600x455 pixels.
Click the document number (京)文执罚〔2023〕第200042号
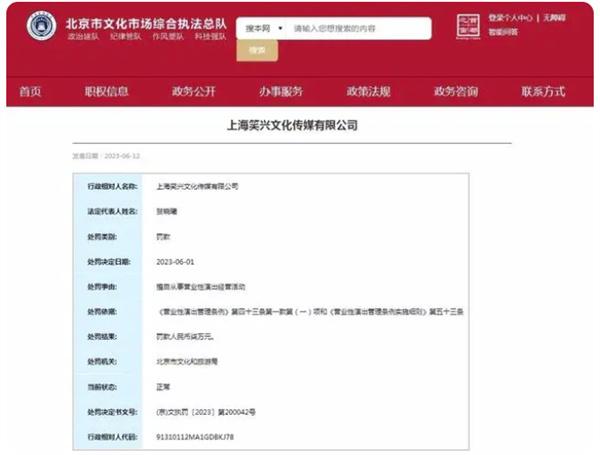(206, 412)
